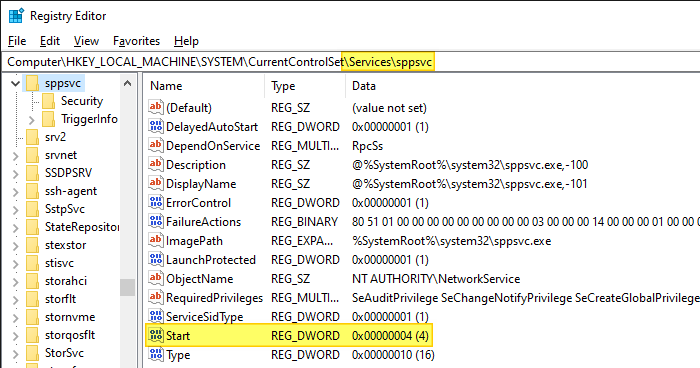Click the ErrorControl DWORD icon
Image resolution: width=700 pixels, height=368 pixels.
click(x=156, y=202)
